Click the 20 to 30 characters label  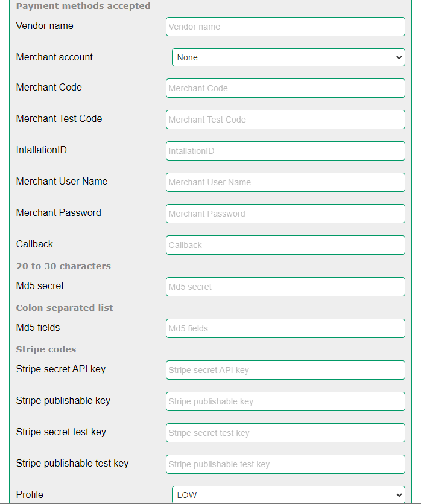coord(63,266)
